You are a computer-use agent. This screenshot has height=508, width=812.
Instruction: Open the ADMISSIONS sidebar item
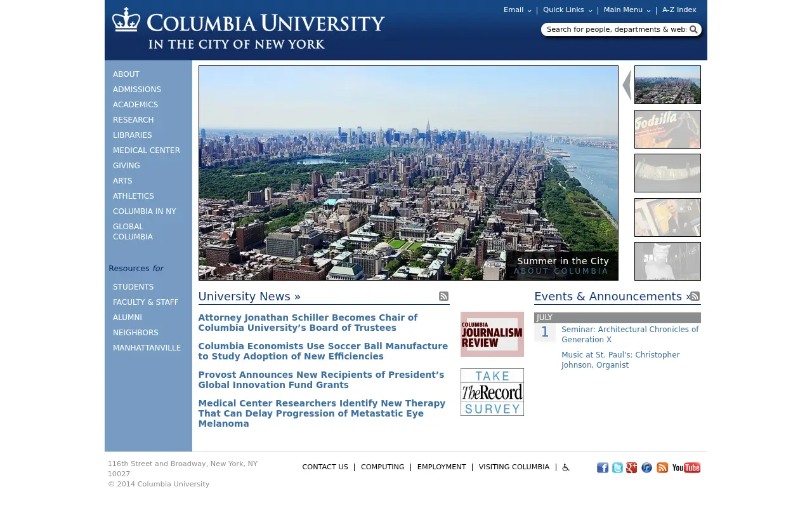tap(137, 90)
